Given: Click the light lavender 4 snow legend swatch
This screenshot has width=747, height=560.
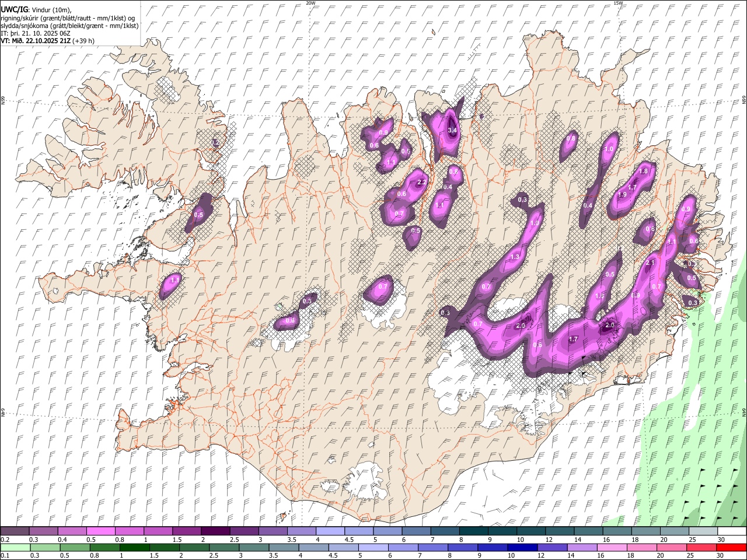Looking at the screenshot, I should [329, 531].
